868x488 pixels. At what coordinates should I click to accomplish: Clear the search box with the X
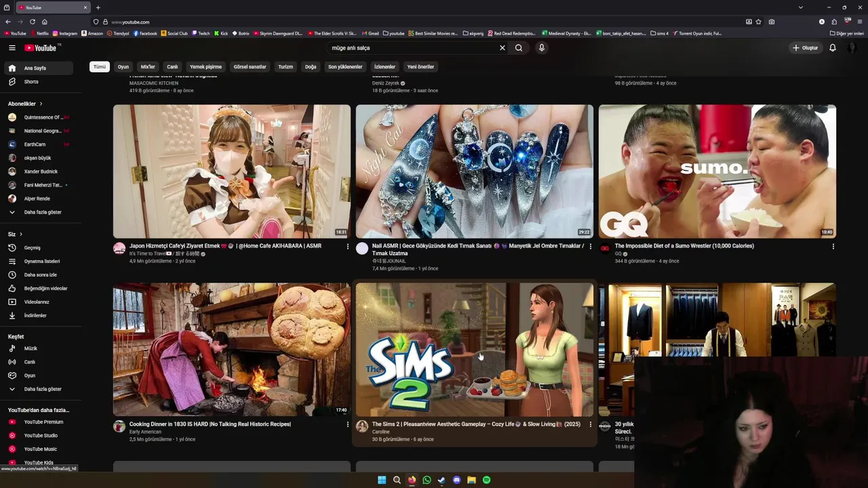tap(502, 47)
